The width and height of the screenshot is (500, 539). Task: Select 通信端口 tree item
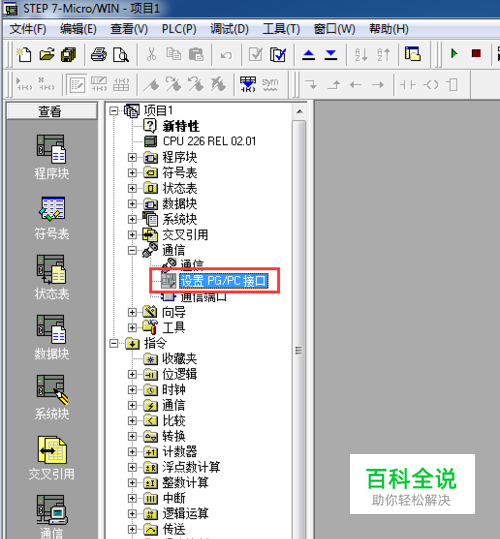(x=203, y=297)
